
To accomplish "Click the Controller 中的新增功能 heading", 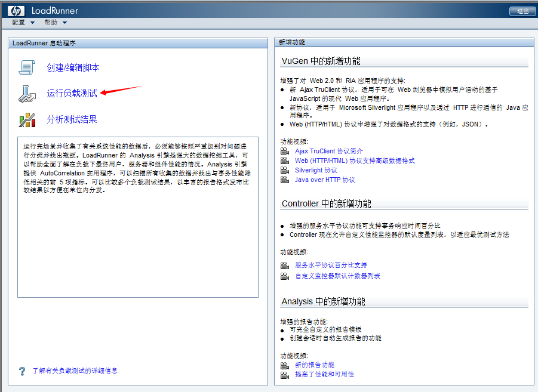I will (326, 203).
